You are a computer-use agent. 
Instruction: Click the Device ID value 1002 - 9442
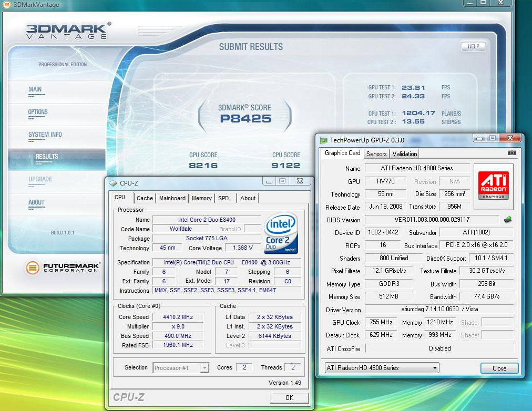(x=383, y=232)
